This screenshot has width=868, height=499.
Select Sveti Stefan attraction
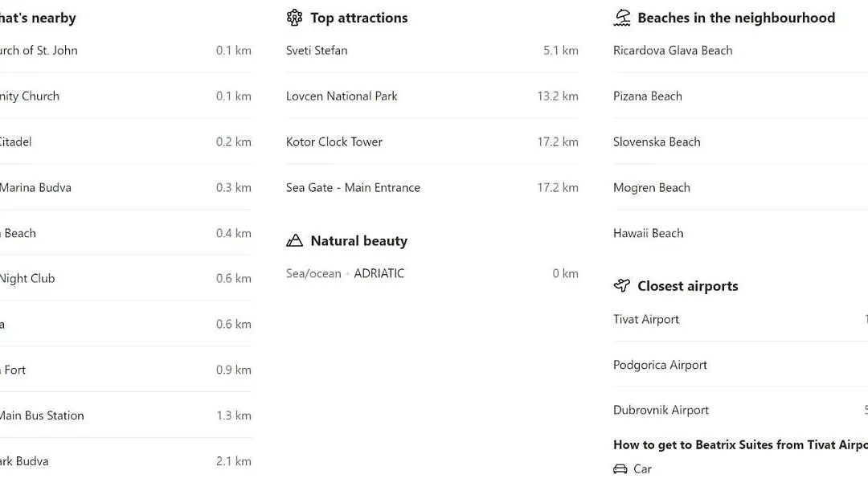317,51
